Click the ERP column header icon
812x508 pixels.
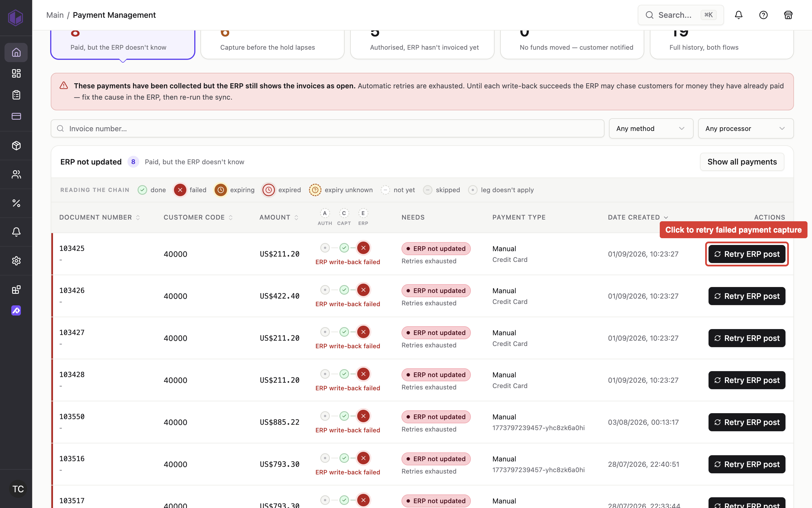click(363, 213)
